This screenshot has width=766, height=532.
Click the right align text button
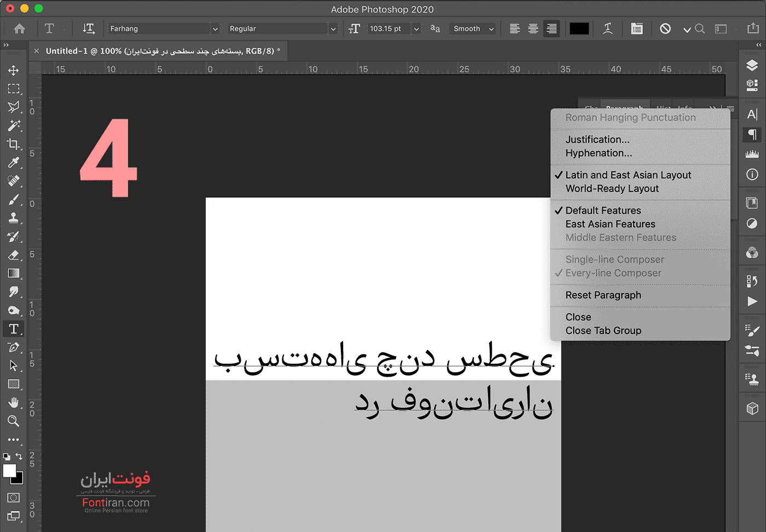point(552,29)
